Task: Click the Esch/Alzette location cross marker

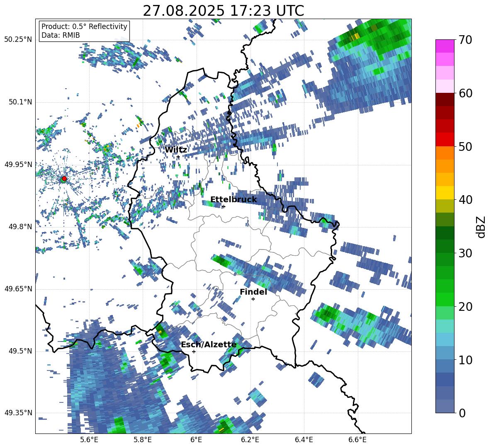Action: 194,351
